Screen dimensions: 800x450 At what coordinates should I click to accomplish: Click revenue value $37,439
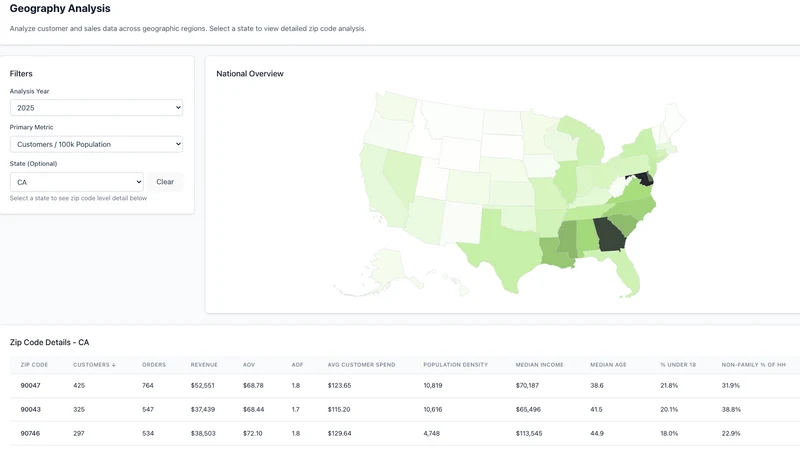point(203,410)
